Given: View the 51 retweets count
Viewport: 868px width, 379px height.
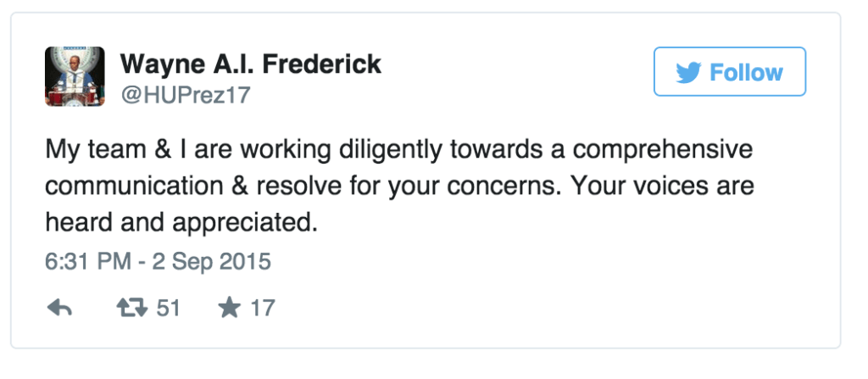Looking at the screenshot, I should (x=168, y=308).
